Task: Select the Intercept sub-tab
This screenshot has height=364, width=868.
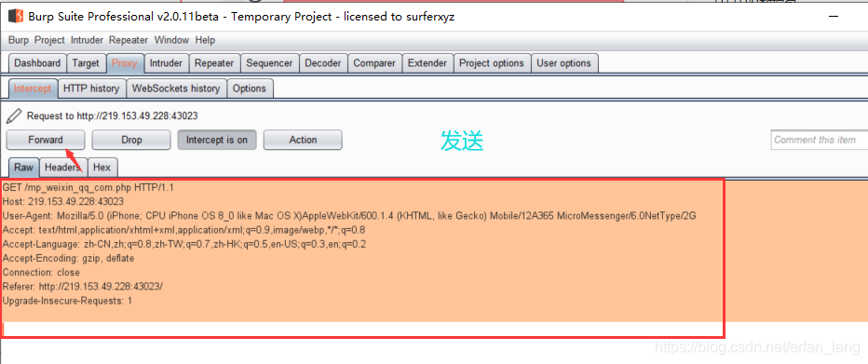Action: click(x=33, y=88)
